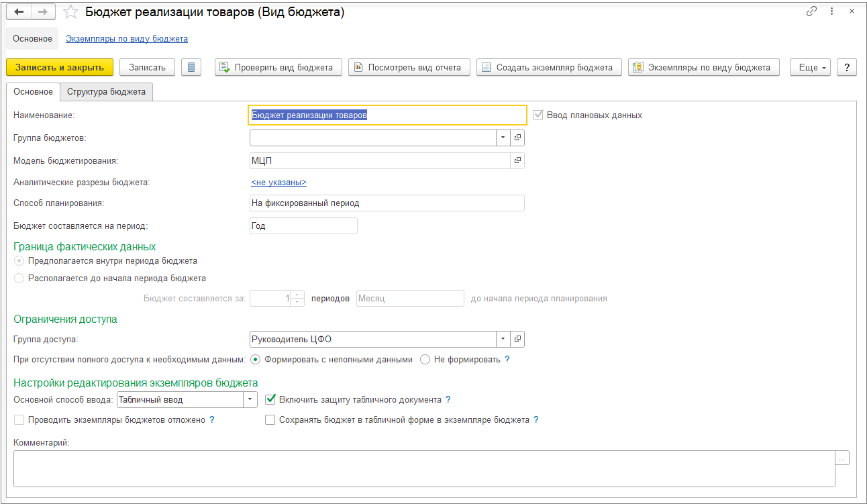Viewport: 867px width, 504px height.
Task: Open the Модель бюджетирования record icon
Action: click(x=517, y=160)
